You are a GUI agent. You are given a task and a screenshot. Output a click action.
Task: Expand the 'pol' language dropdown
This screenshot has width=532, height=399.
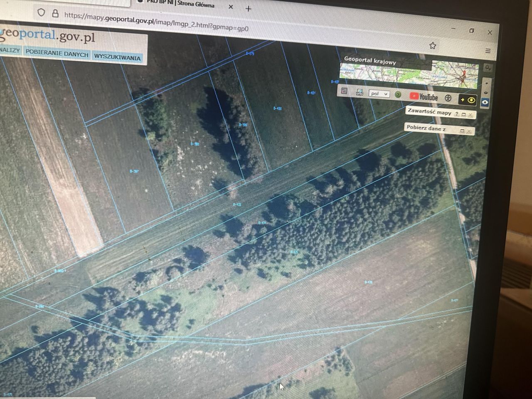coord(379,94)
